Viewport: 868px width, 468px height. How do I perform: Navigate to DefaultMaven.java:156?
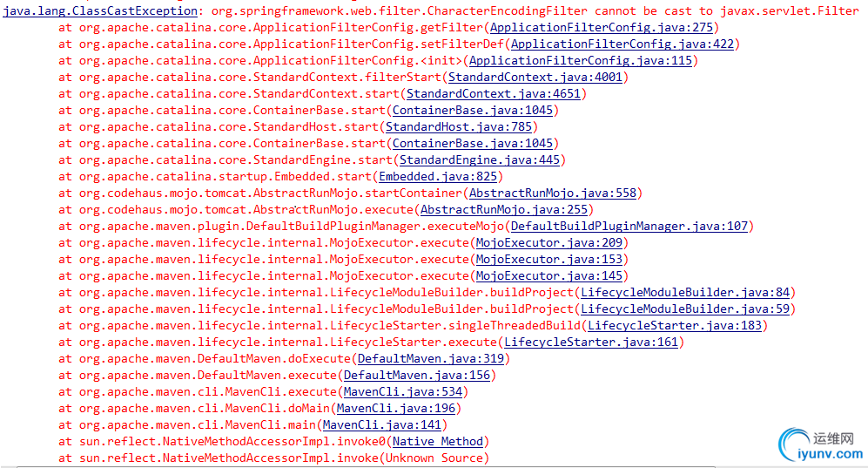point(417,376)
